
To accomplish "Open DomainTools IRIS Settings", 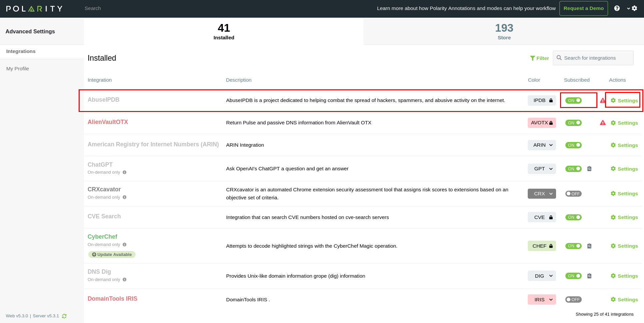I will [624, 300].
